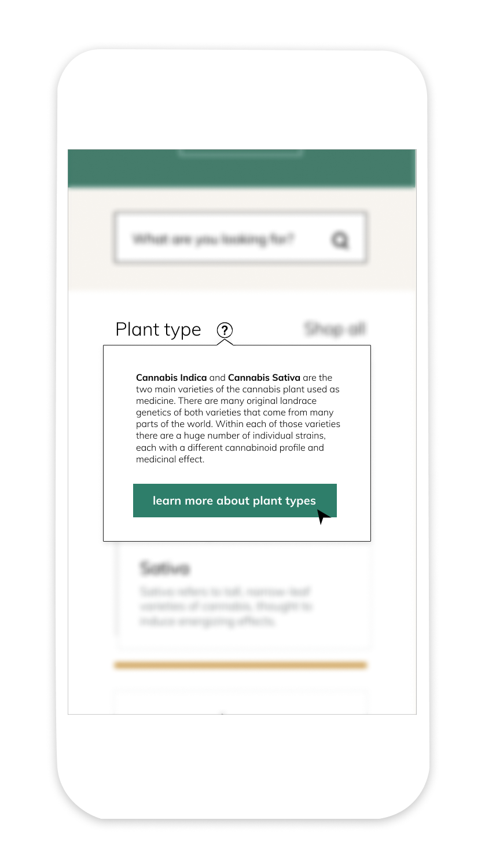The width and height of the screenshot is (485, 868).
Task: Click the Plant type heading
Action: pos(158,329)
